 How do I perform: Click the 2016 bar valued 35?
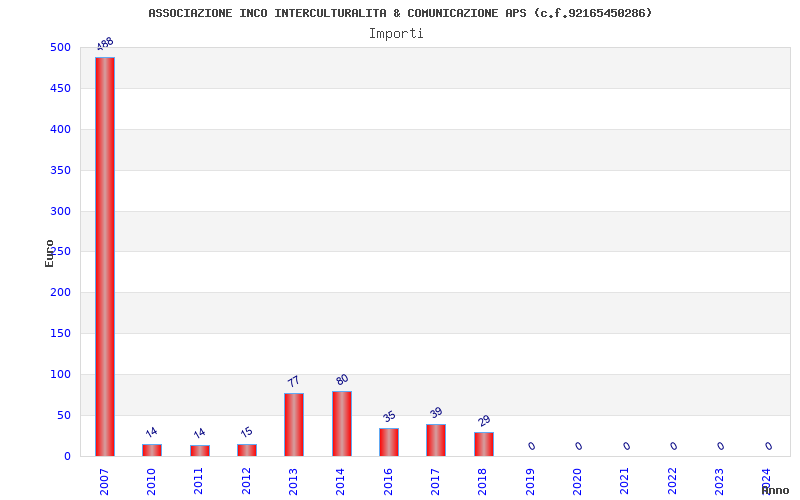point(389,442)
